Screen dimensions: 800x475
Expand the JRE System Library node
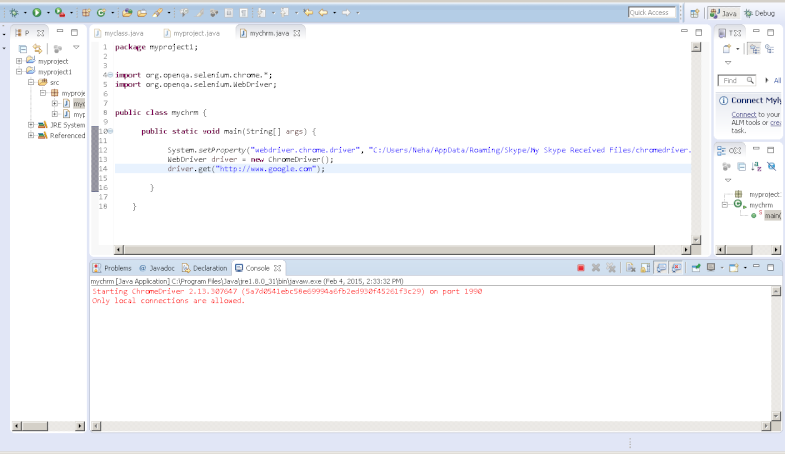click(x=31, y=124)
